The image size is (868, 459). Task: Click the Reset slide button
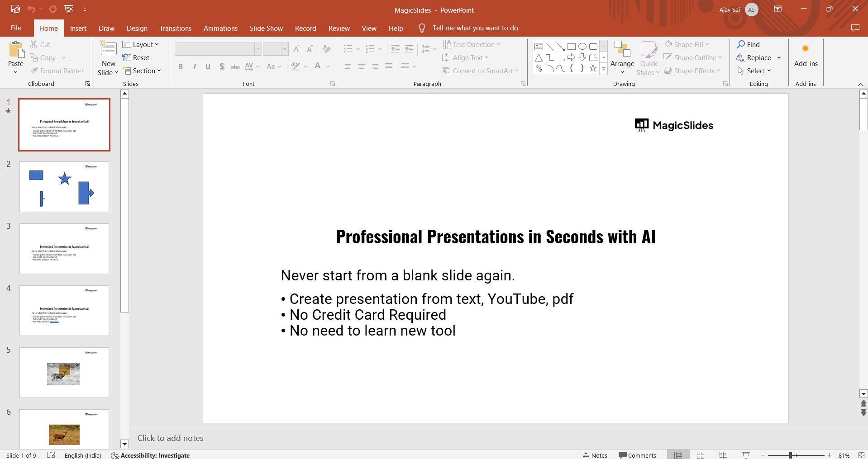coord(136,58)
